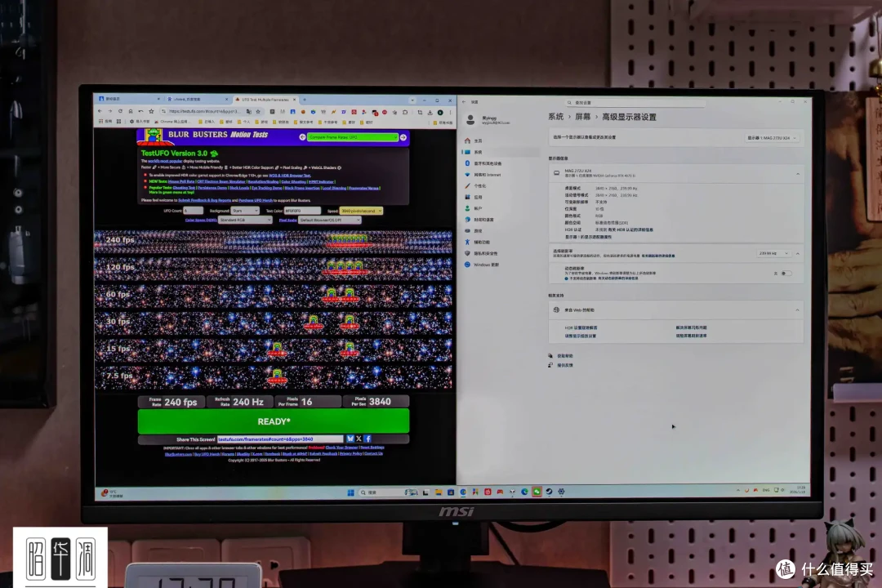Open Chrome's tab search dropdown arrow
The height and width of the screenshot is (588, 882).
[412, 100]
